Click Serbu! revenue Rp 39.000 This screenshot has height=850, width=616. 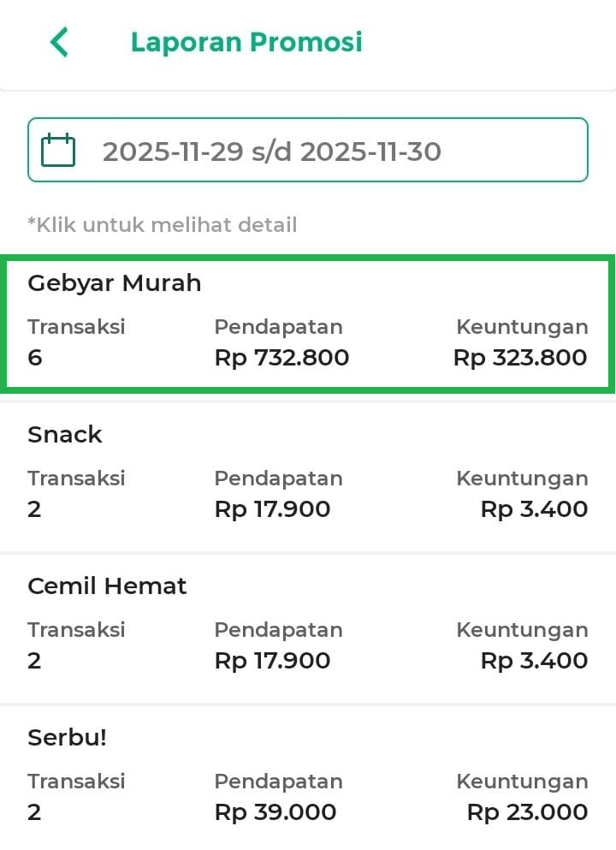tap(275, 812)
